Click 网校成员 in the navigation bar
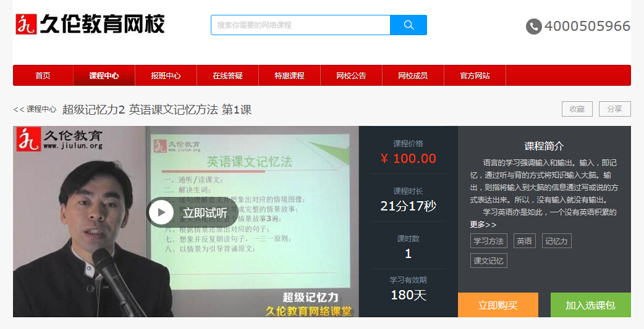The height and width of the screenshot is (329, 644). tap(413, 76)
